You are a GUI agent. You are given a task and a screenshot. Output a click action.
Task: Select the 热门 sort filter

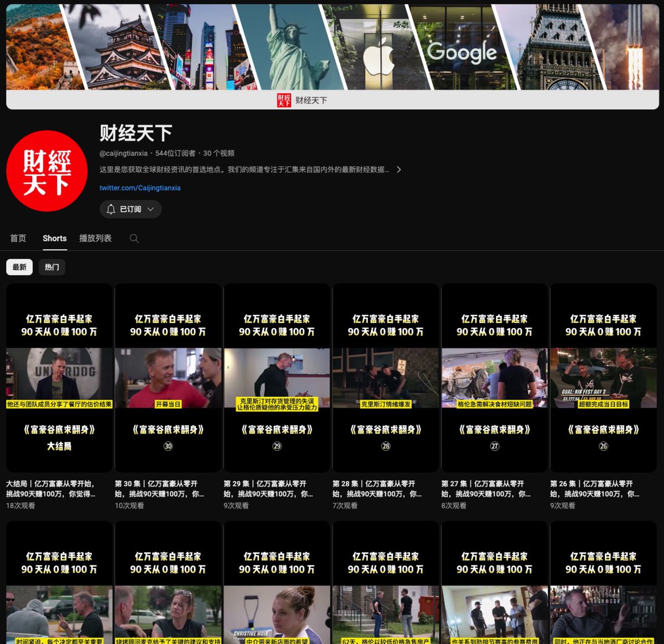pyautogui.click(x=52, y=267)
